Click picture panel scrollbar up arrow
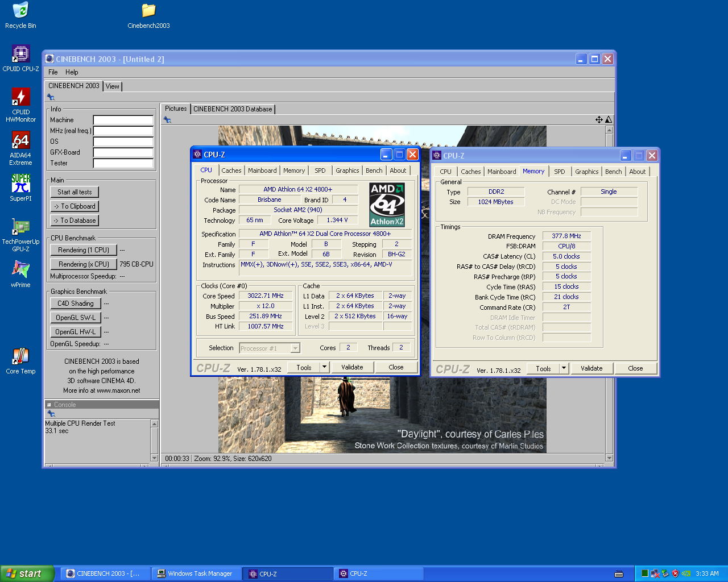The height and width of the screenshot is (582, 728). click(609, 130)
